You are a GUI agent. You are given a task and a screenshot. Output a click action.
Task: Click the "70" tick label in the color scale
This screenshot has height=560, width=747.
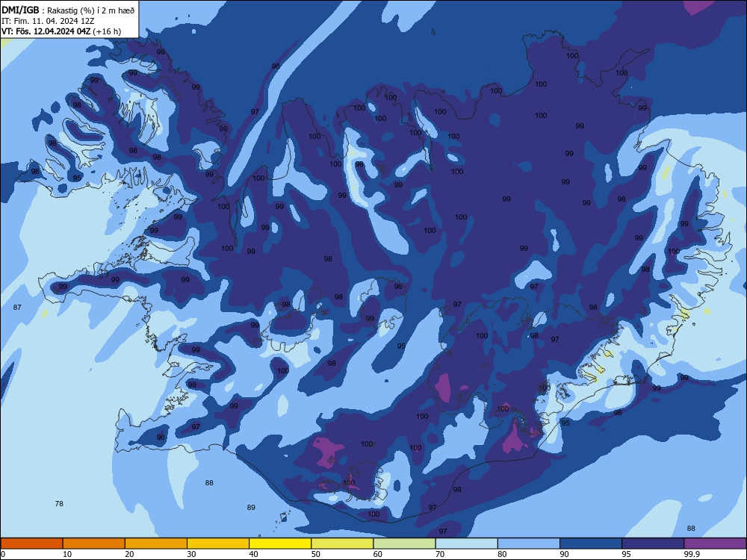pos(440,554)
